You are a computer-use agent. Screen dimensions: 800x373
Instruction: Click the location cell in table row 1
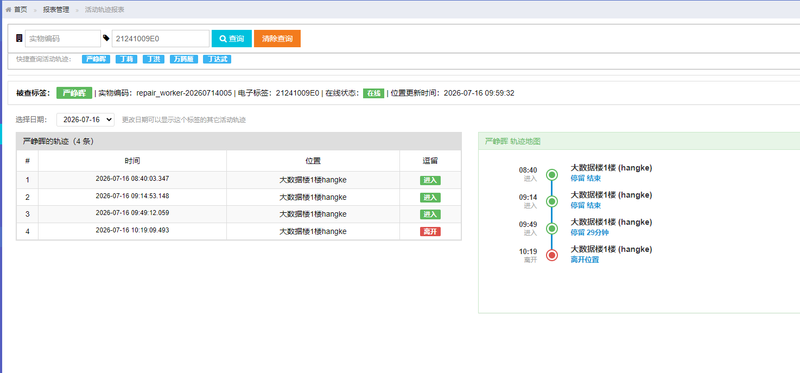[313, 180]
